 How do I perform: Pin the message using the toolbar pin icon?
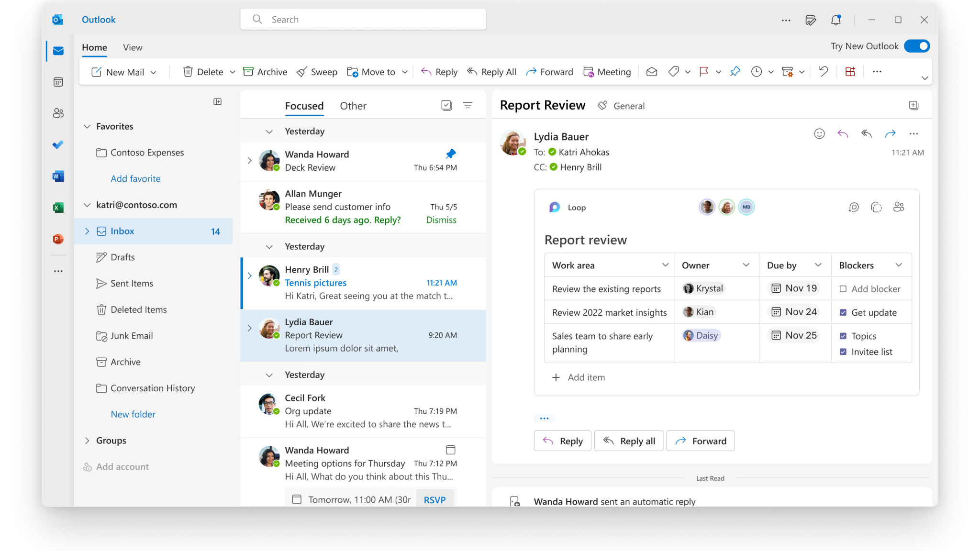pos(735,72)
